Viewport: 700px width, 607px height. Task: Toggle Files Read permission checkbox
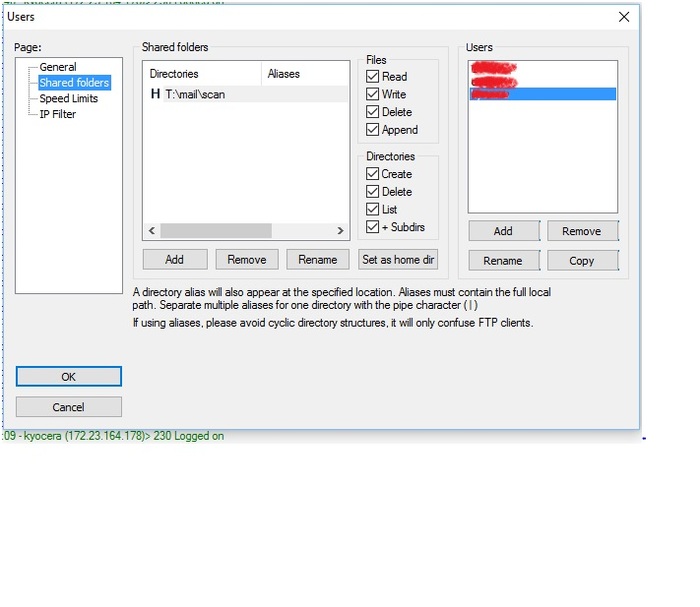372,76
